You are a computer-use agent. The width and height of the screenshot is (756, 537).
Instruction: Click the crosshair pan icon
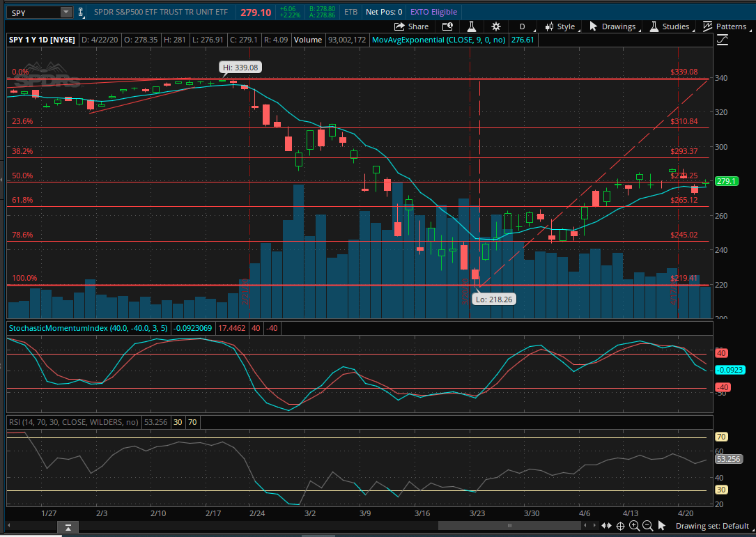coord(621,526)
